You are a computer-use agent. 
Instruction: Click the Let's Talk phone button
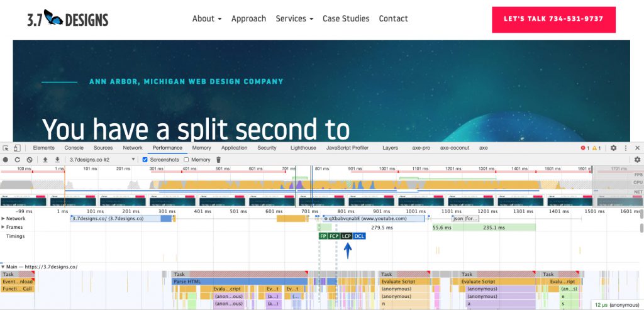[x=553, y=19]
